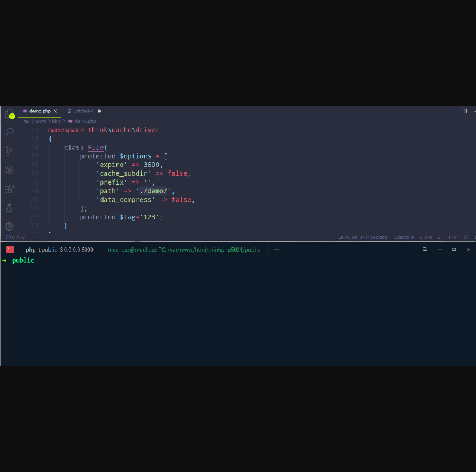Open the Search panel icon
The width and height of the screenshot is (476, 472).
tap(9, 132)
